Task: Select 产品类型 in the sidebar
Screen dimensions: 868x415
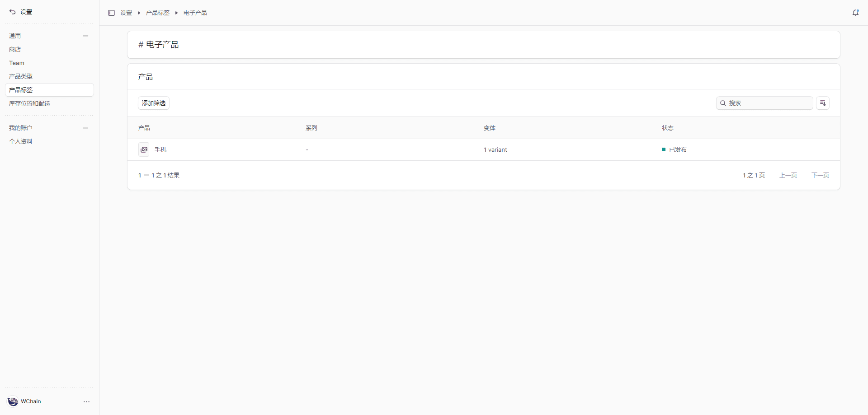Action: (21, 76)
